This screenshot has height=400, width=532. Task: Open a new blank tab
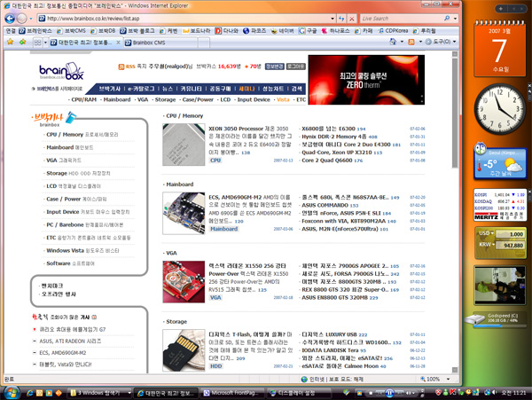tap(204, 43)
